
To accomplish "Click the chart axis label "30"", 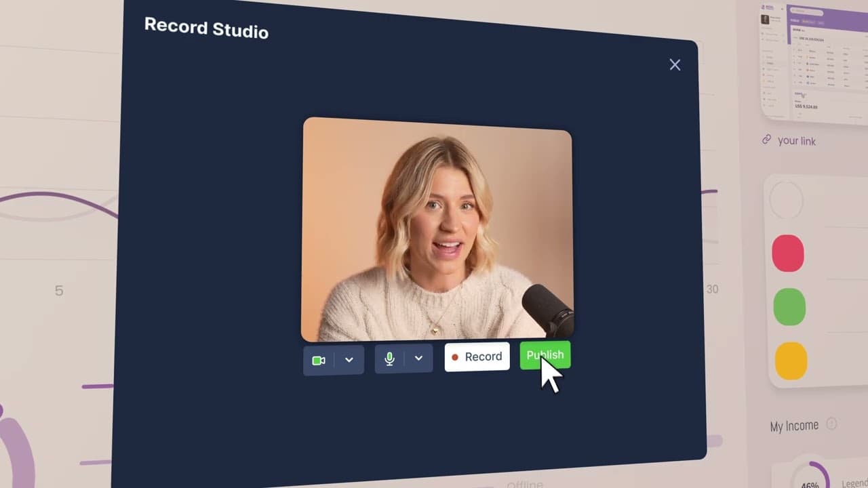I will (712, 289).
